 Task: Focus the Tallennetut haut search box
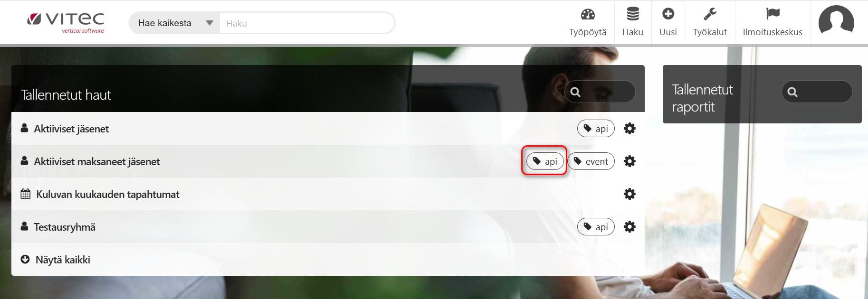click(600, 92)
